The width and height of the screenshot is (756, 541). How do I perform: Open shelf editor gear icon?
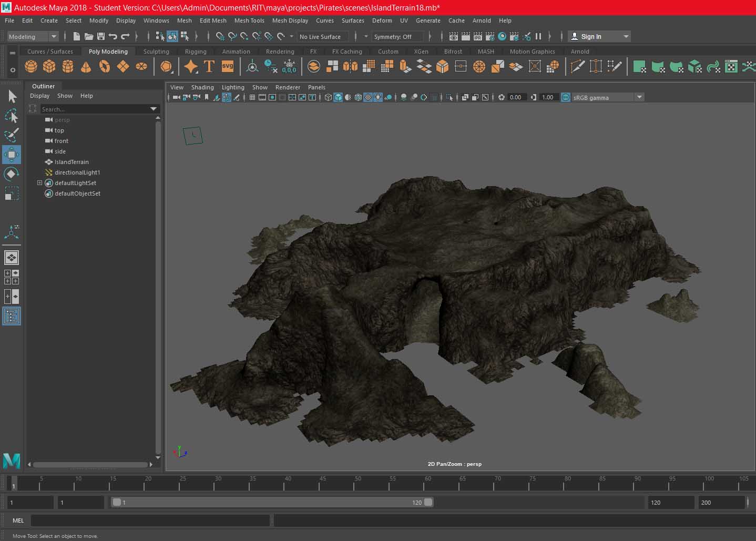[13, 70]
